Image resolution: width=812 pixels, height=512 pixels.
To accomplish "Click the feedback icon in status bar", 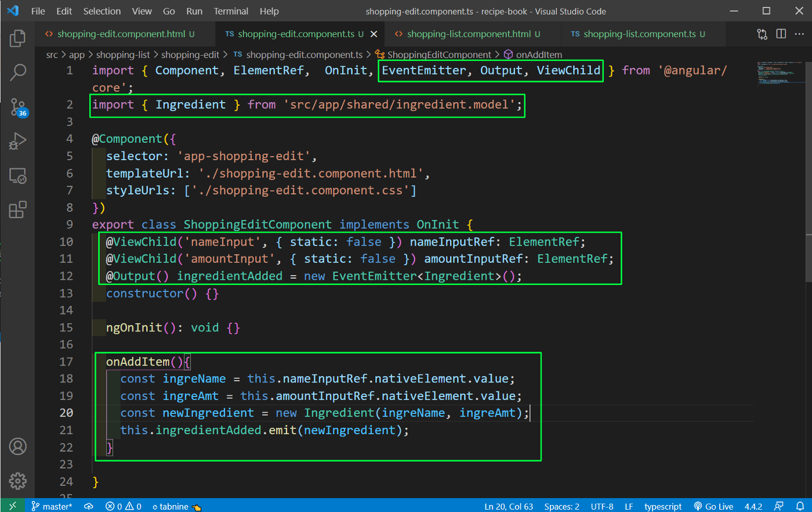I will tap(779, 506).
